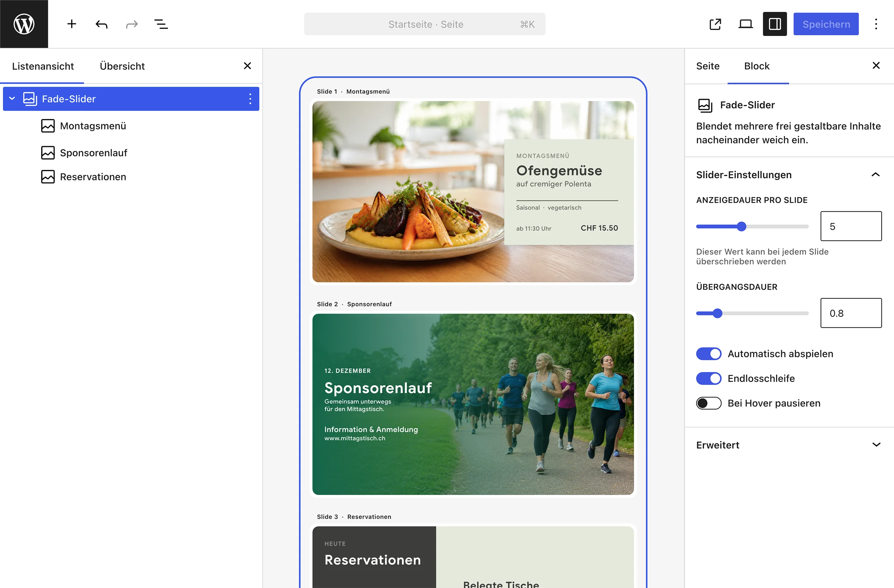The width and height of the screenshot is (894, 588).
Task: Turn off Endlosschleife toggle
Action: [x=709, y=378]
